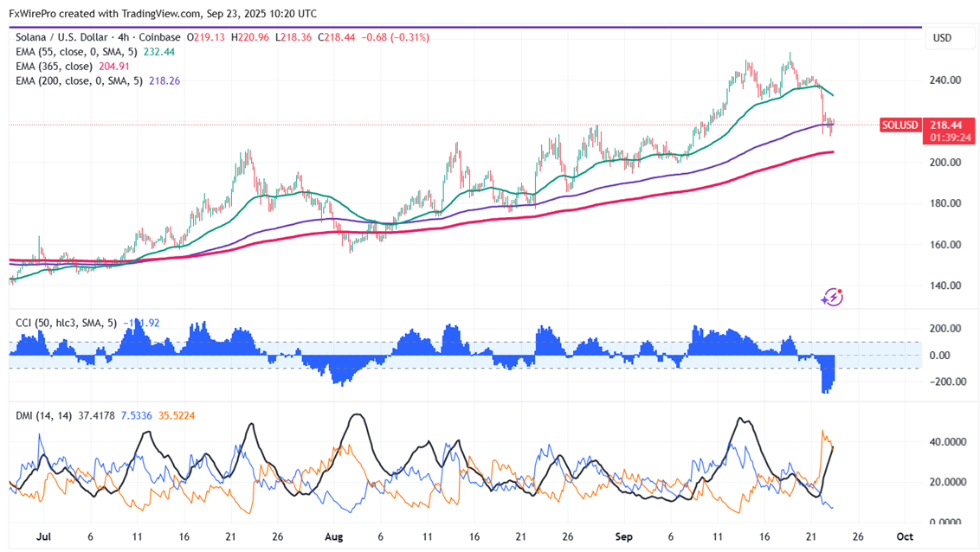This screenshot has height=552, width=980.
Task: Click the USD currency label
Action: 942,38
